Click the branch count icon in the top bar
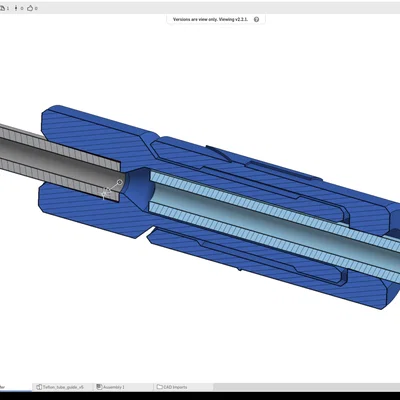Viewport: 400px width, 400px height. (x=16, y=8)
